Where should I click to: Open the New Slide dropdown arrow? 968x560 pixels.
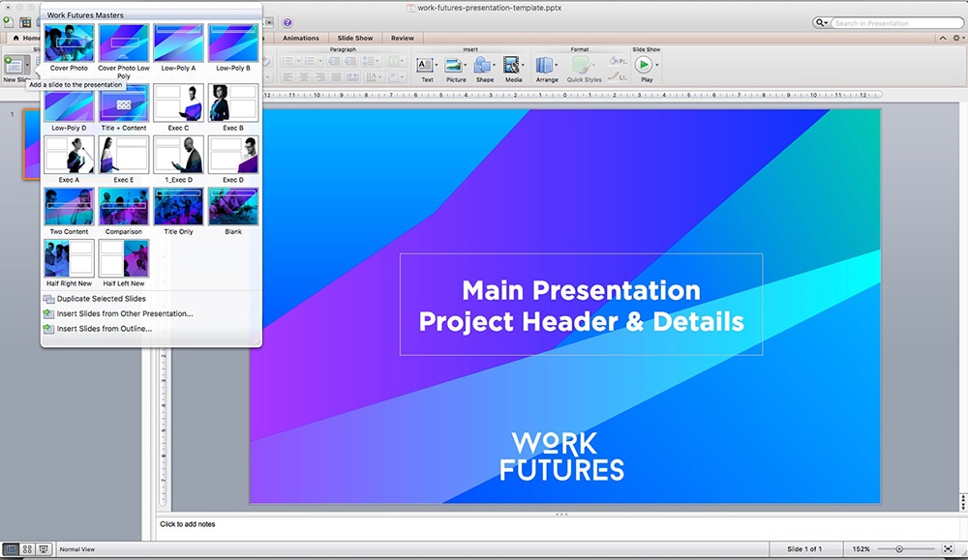pos(29,64)
